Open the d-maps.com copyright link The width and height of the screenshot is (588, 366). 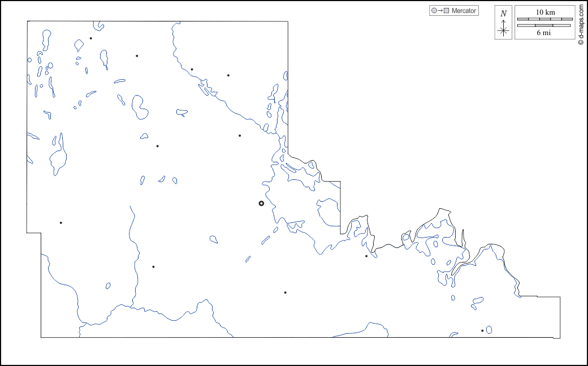coord(581,25)
